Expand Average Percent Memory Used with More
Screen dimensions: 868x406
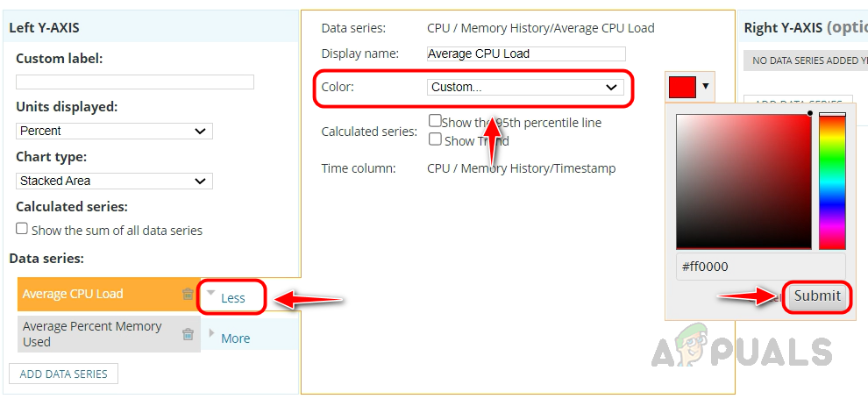tap(235, 338)
